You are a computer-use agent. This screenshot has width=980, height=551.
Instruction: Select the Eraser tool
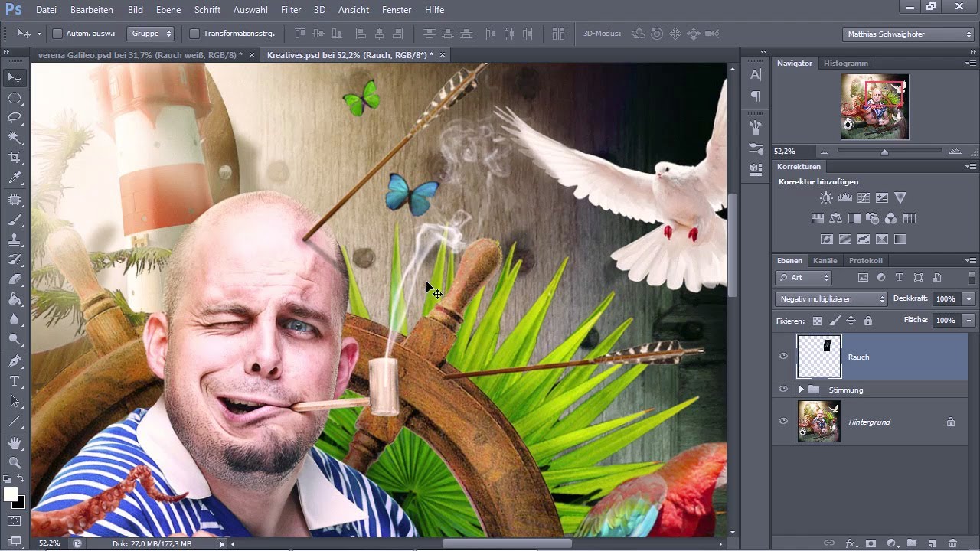click(15, 279)
